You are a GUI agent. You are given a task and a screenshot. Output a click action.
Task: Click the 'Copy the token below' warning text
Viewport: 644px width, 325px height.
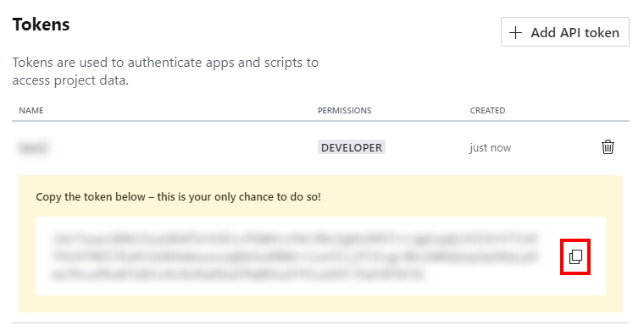pos(178,197)
